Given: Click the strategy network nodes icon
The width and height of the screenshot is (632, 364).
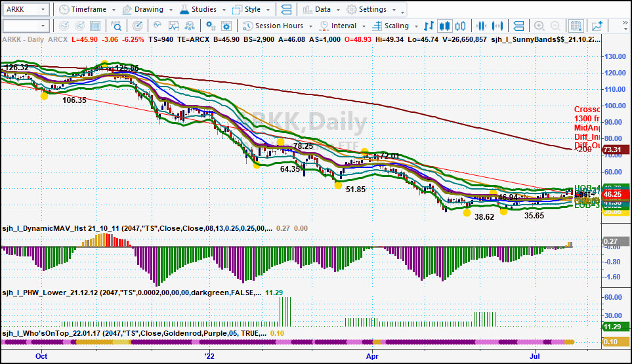Looking at the screenshot, I should 190,26.
